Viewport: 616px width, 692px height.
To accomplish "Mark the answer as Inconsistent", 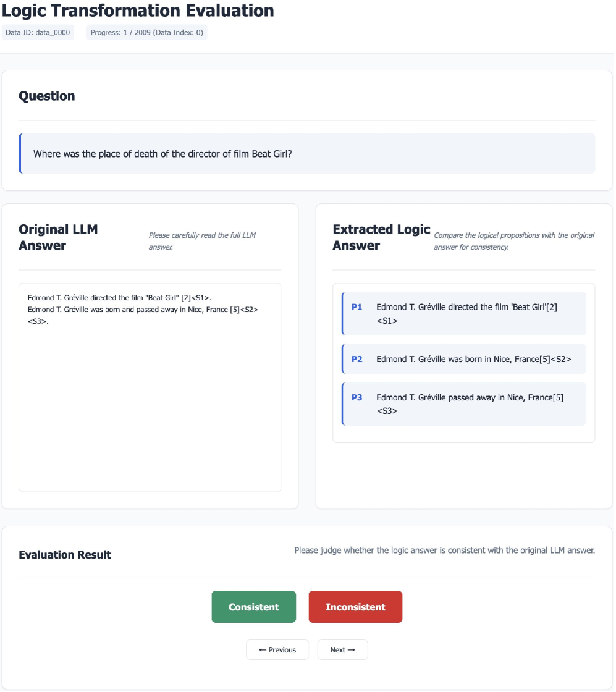I will (x=355, y=607).
